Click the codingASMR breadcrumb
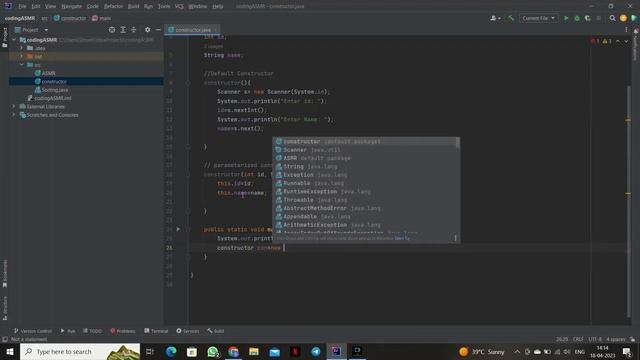Screen dimensions: 640x360 [20, 18]
